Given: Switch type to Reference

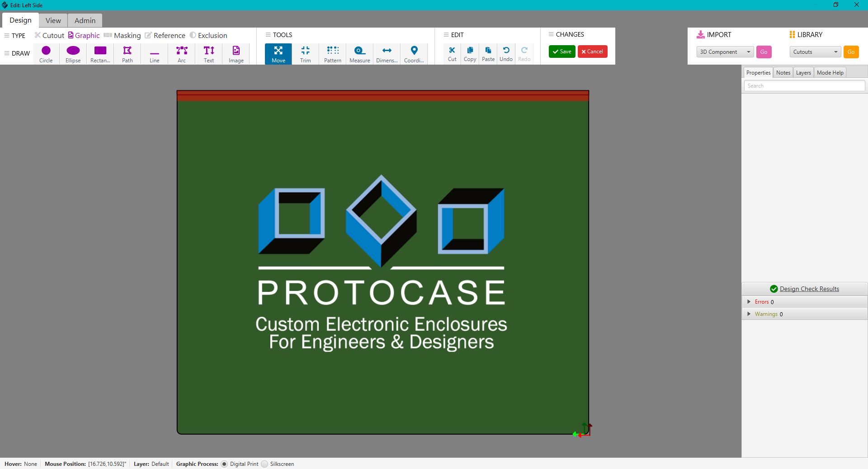Looking at the screenshot, I should click(x=165, y=35).
